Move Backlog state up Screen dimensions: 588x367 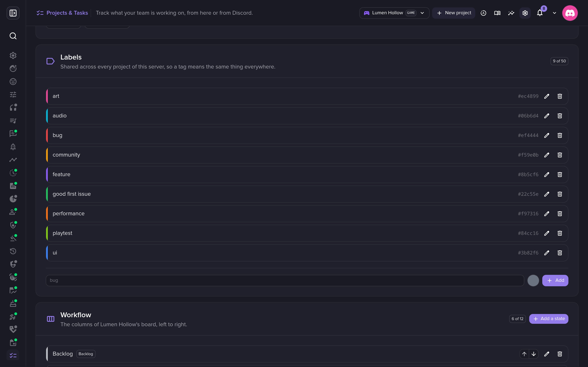point(524,354)
